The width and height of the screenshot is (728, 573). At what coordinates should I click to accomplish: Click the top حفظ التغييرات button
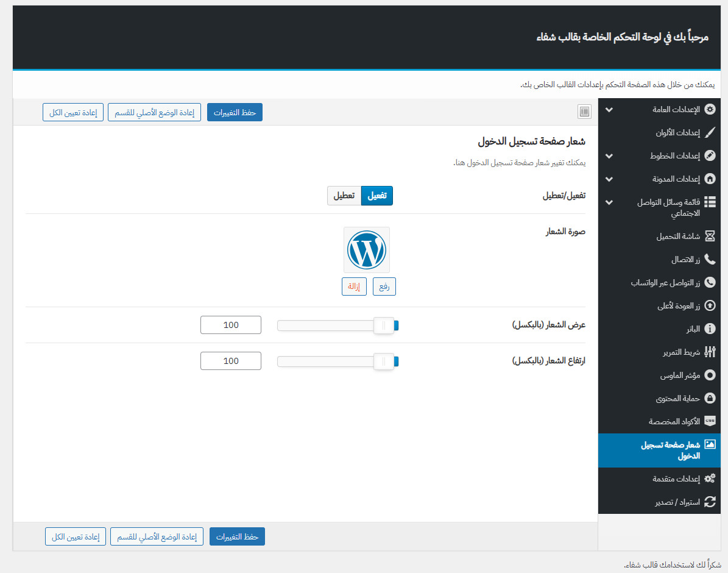click(x=235, y=112)
